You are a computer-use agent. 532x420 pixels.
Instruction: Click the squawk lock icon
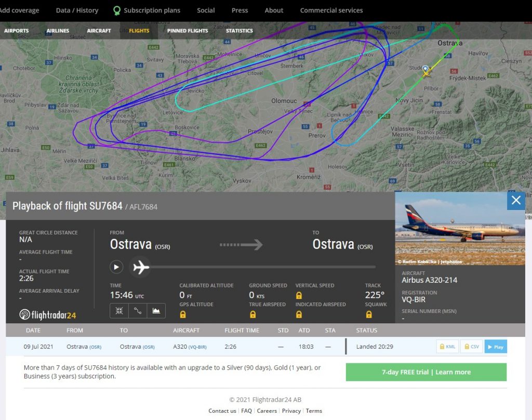369,314
